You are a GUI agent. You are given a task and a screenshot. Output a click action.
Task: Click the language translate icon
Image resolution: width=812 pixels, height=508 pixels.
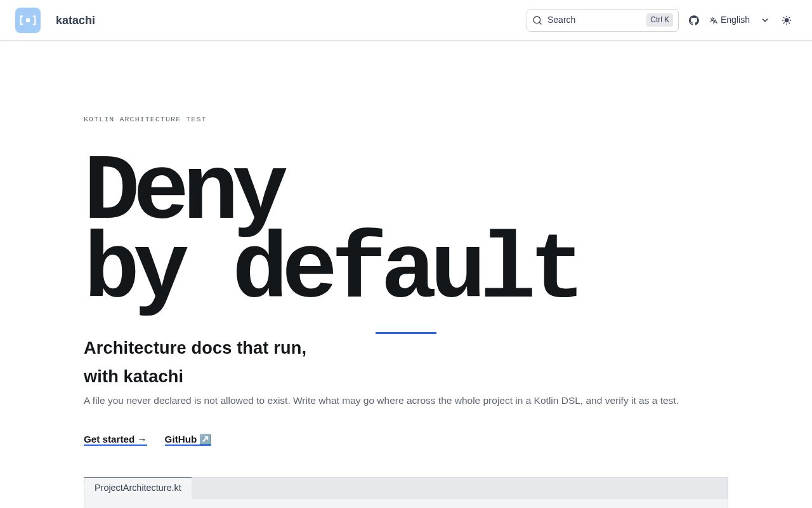pyautogui.click(x=714, y=20)
